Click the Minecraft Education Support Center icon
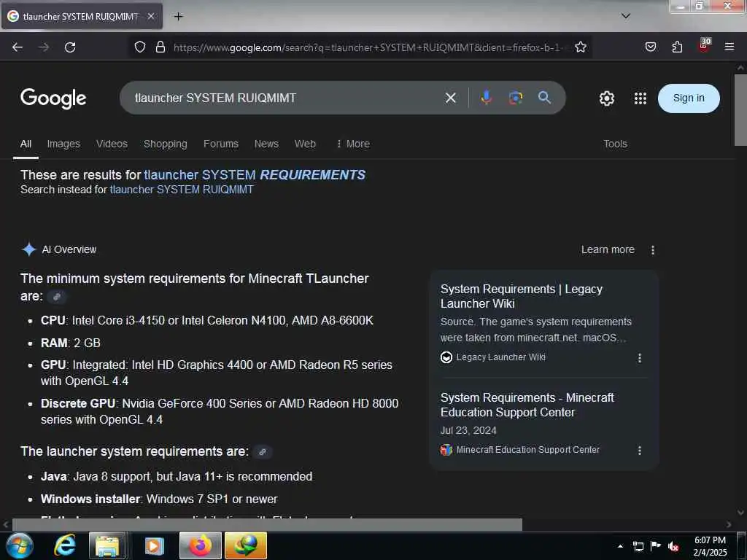Image resolution: width=747 pixels, height=560 pixels. point(446,449)
